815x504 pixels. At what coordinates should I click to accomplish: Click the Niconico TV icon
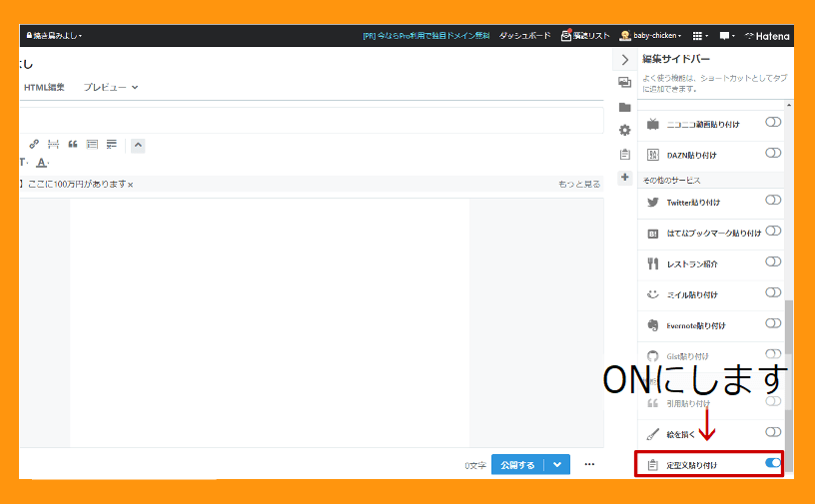coord(653,124)
